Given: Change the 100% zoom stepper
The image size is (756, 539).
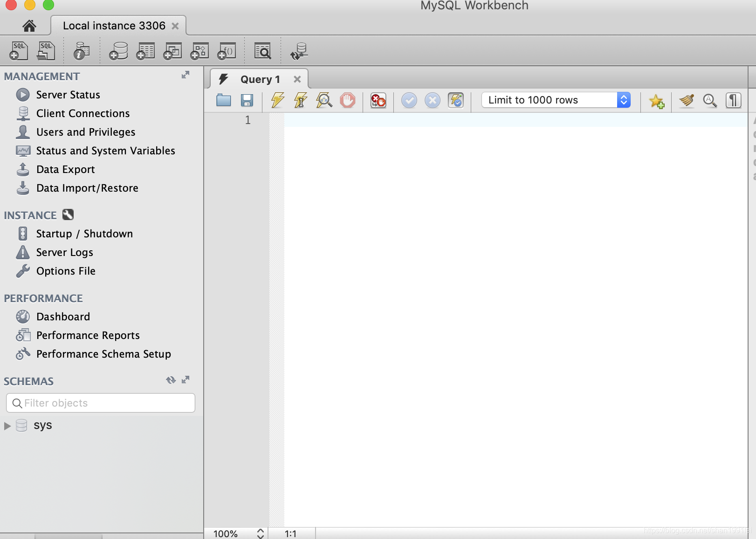Looking at the screenshot, I should [261, 533].
